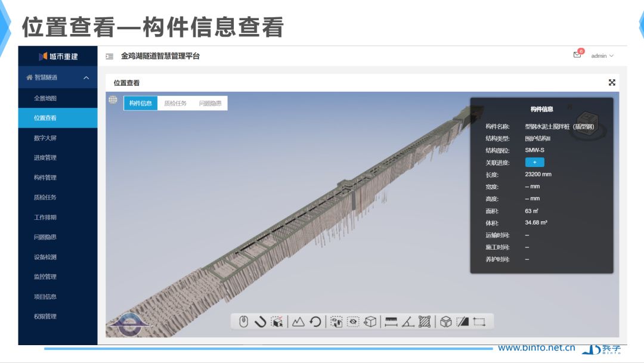Toggle the hide-selection eye icon in the toolbar

click(x=353, y=321)
